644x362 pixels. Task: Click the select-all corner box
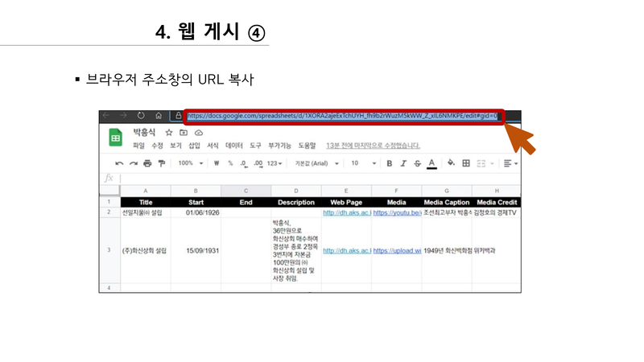[109, 191]
